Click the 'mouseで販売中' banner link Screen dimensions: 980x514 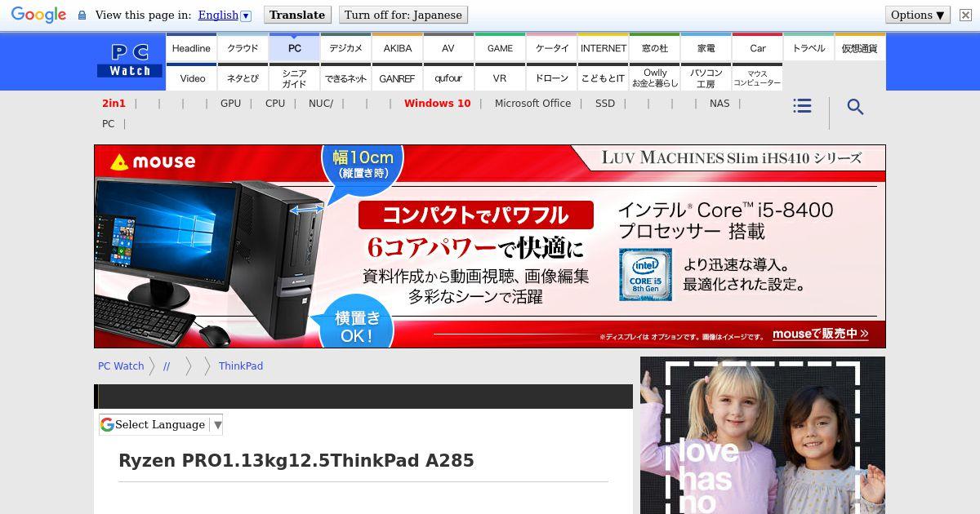pos(820,334)
